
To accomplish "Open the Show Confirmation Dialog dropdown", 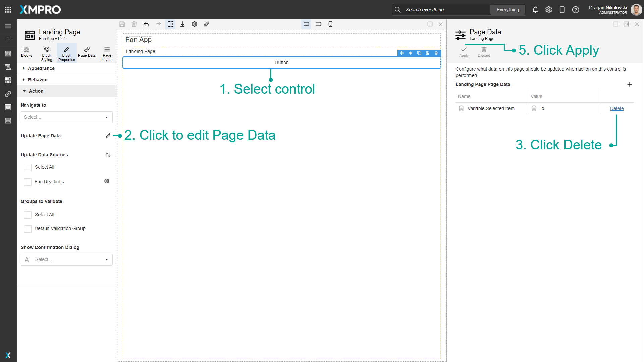I will coord(66,259).
